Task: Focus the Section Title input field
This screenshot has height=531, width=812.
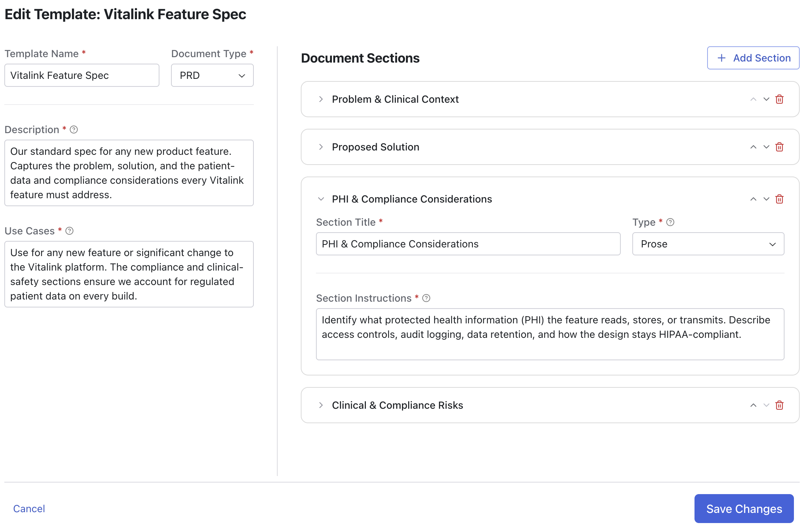Action: [x=468, y=244]
